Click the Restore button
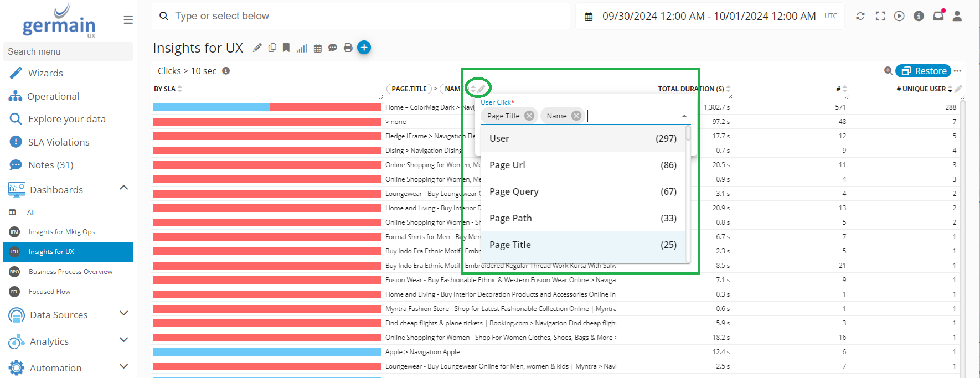Image resolution: width=980 pixels, height=378 pixels. pos(924,71)
